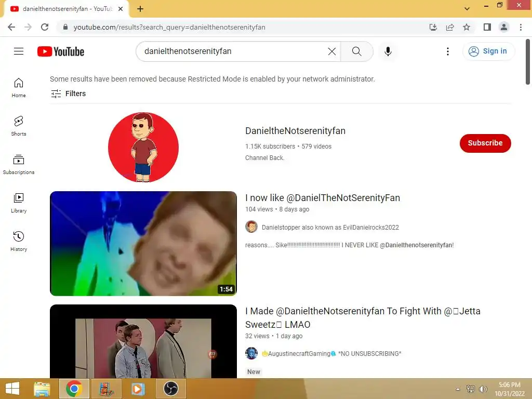Open Danielstopper channel name link

330,228
